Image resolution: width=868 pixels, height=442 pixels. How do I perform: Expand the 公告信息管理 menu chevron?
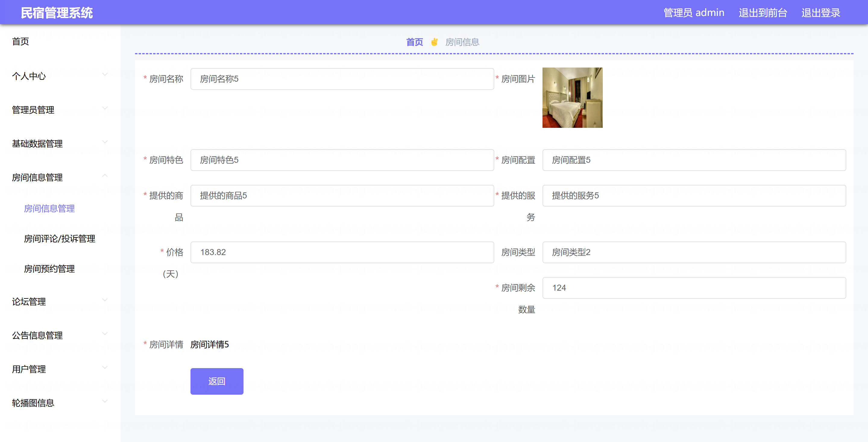(x=105, y=334)
